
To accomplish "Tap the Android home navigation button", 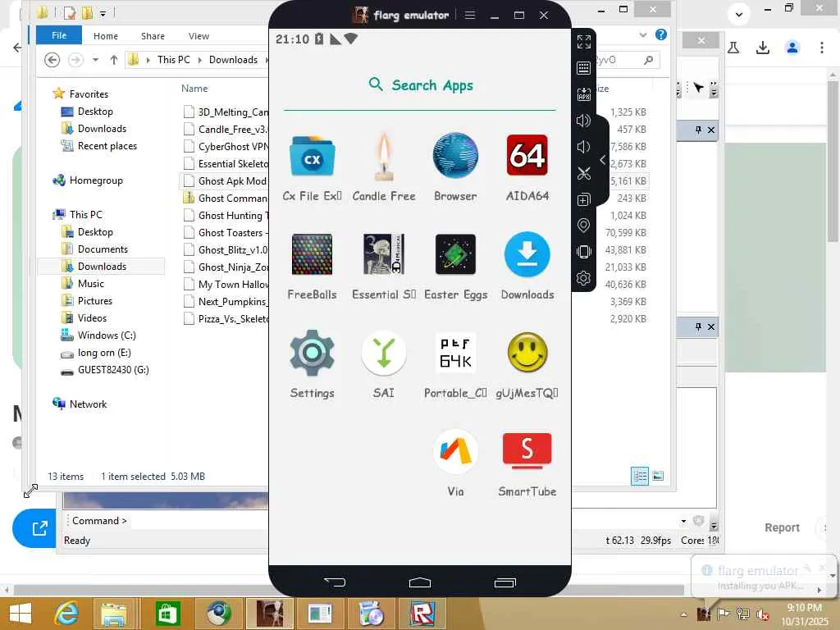I will point(420,582).
